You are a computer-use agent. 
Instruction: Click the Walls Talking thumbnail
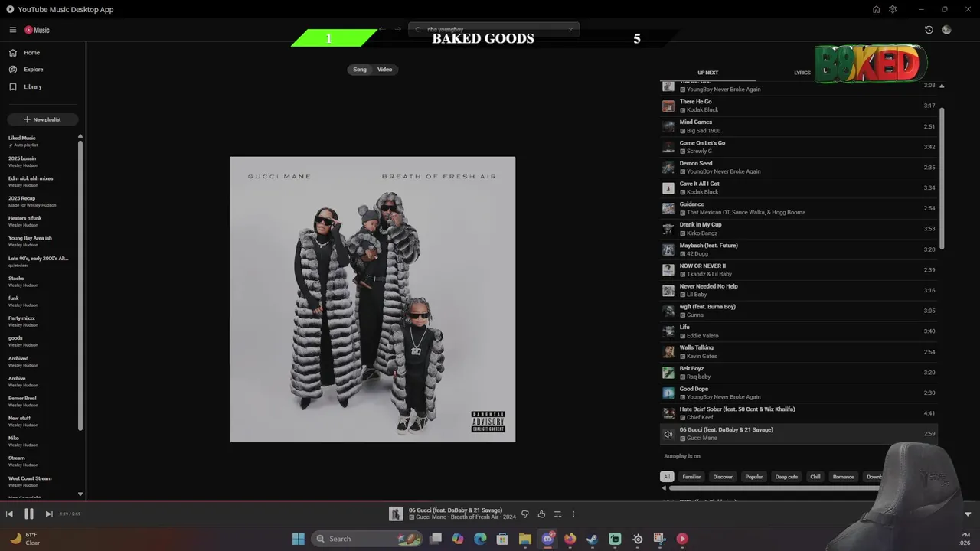[668, 352]
